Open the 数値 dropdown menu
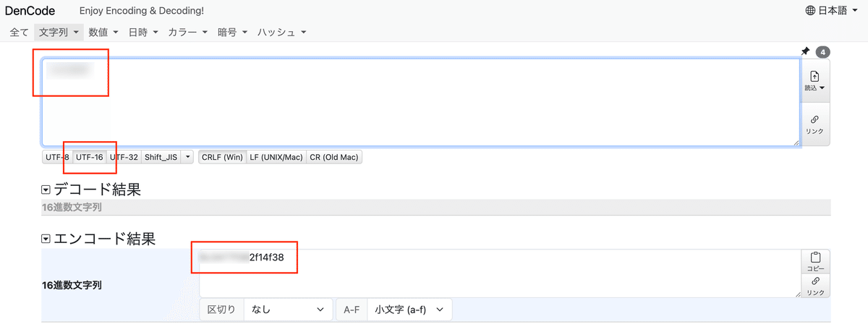Image resolution: width=868 pixels, height=332 pixels. click(103, 33)
